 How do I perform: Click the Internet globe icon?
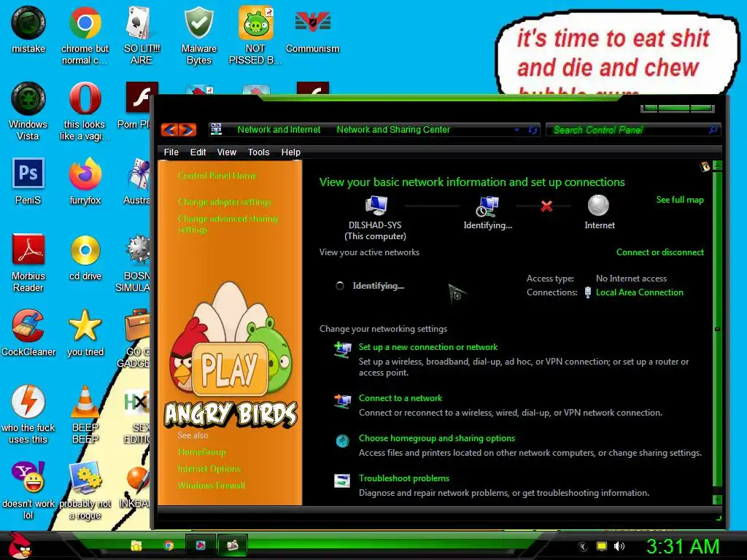pyautogui.click(x=598, y=205)
